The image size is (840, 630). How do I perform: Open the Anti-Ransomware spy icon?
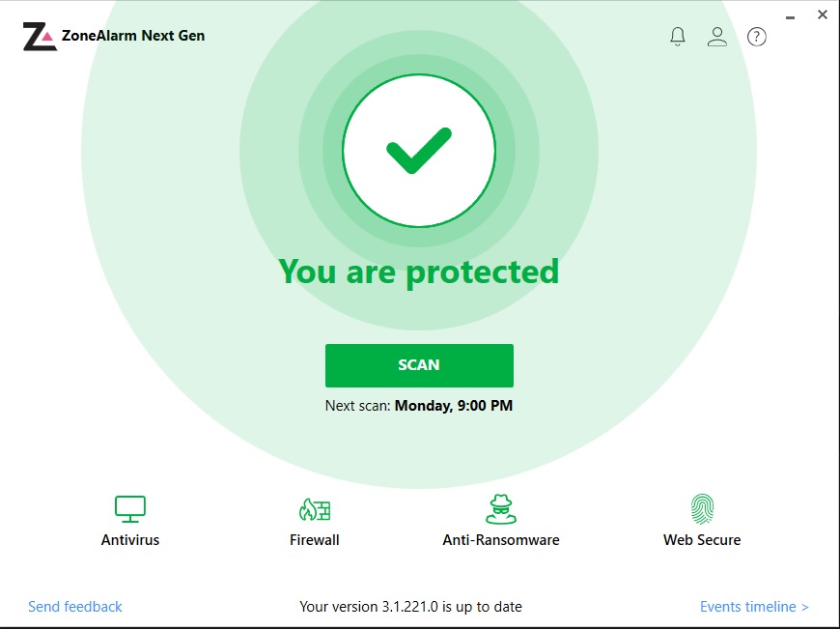tap(501, 509)
